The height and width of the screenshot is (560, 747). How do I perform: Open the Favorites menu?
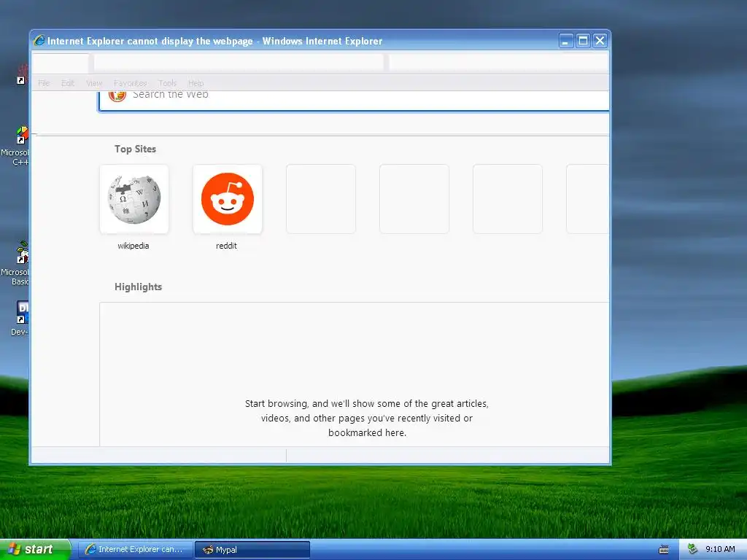[x=130, y=83]
